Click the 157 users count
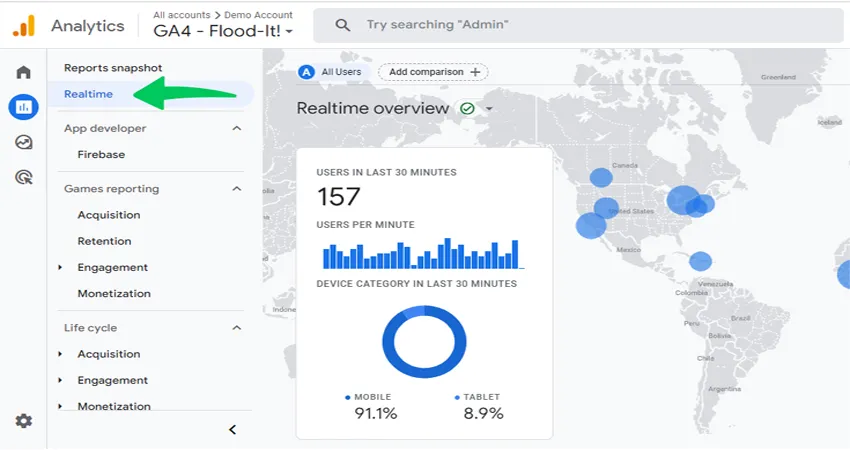Image resolution: width=850 pixels, height=450 pixels. (338, 196)
